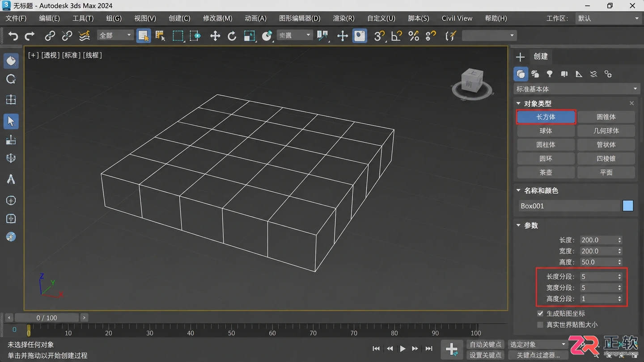
Task: Enable the 真实世界贴图大小 checkbox
Action: click(x=540, y=324)
